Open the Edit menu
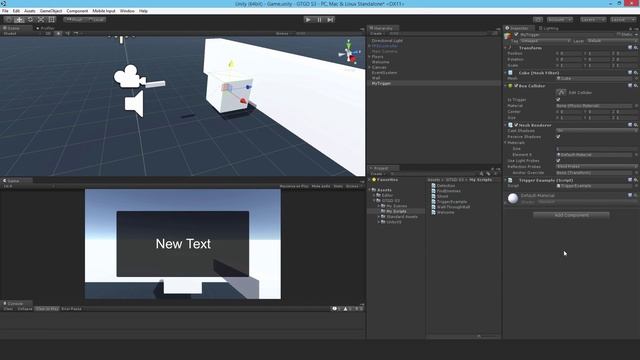Viewport: 640px width, 360px height. coord(16,11)
